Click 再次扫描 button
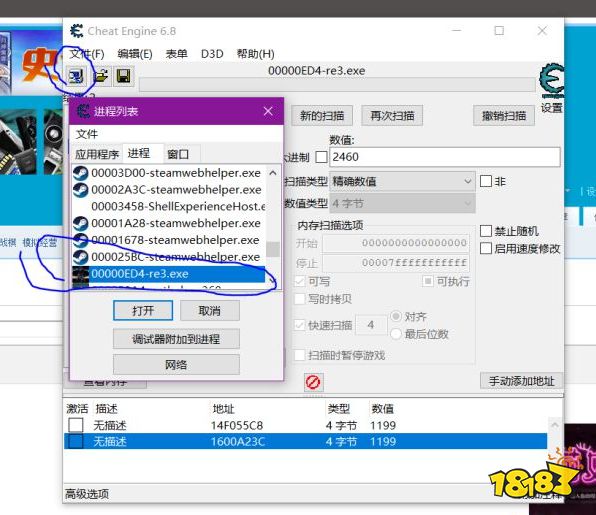 pos(392,116)
